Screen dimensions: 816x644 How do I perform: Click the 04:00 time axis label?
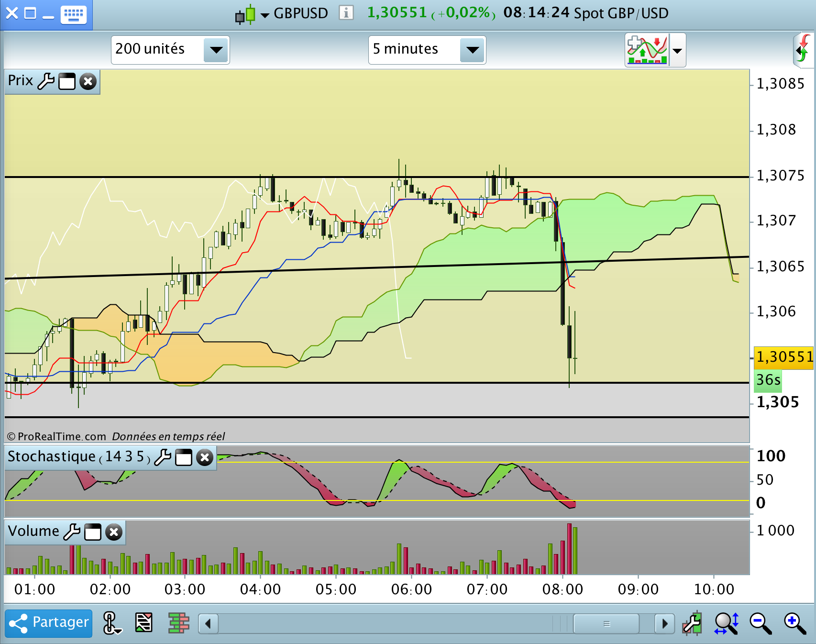click(260, 589)
